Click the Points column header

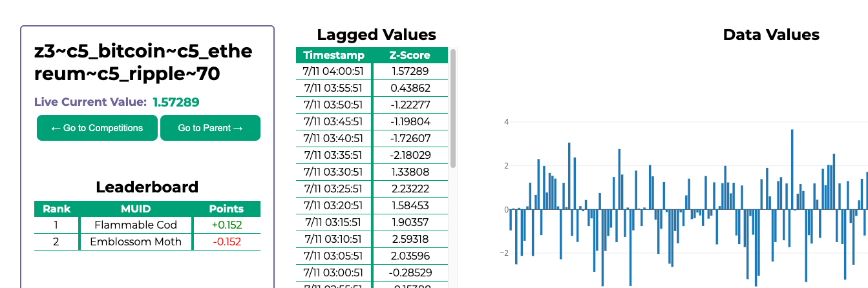226,209
